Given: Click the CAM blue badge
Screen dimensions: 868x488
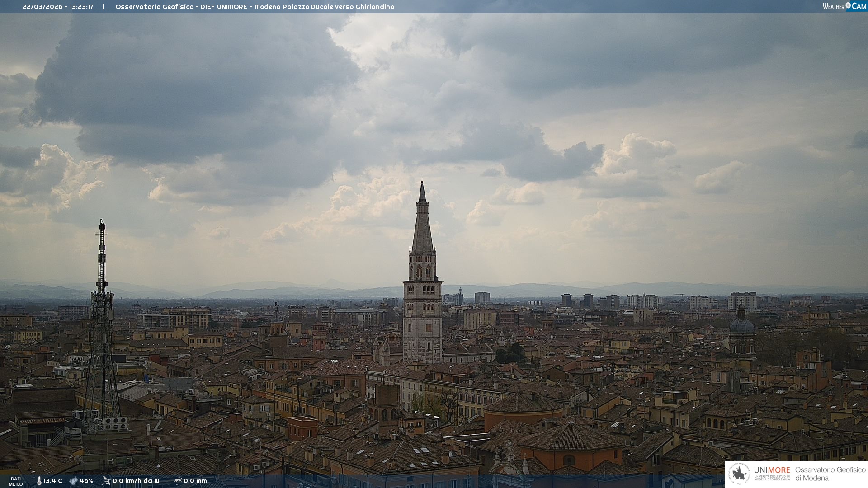Looking at the screenshot, I should [859, 6].
